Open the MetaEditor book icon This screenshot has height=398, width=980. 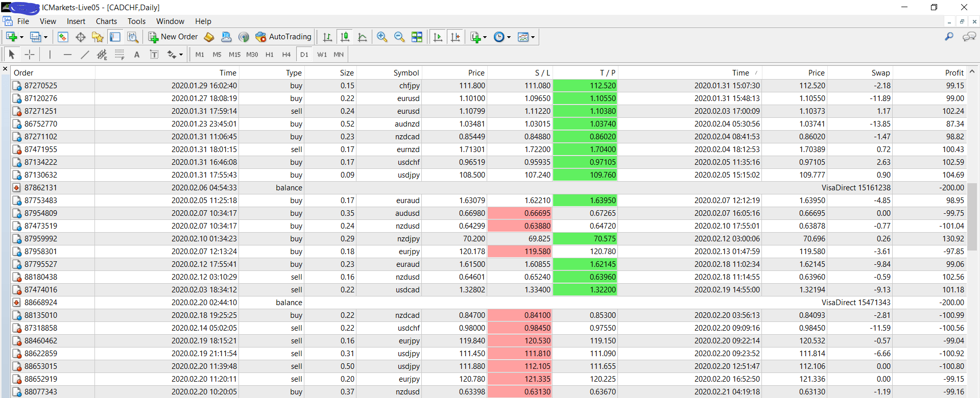point(209,37)
